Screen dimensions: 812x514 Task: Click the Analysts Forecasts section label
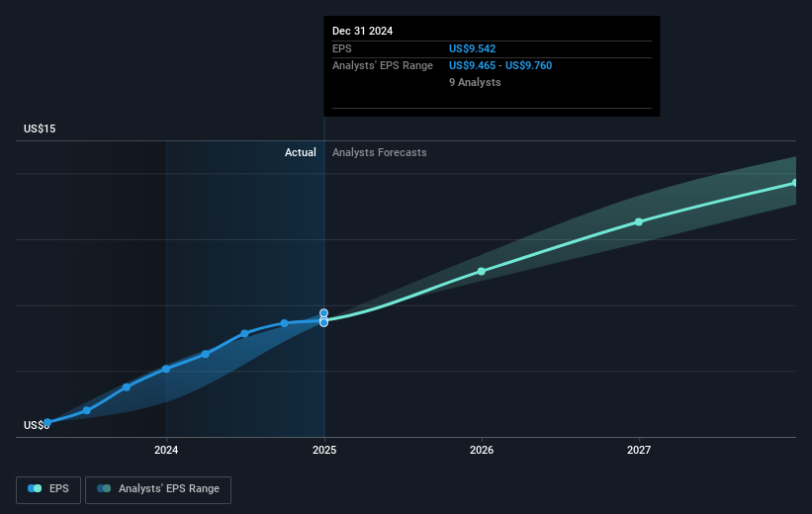point(380,152)
